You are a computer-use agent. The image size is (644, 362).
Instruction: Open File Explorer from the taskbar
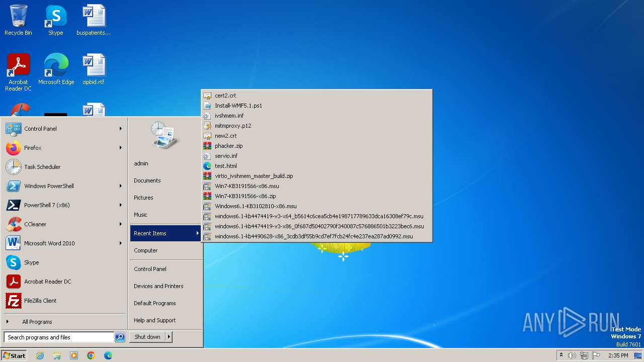tap(57, 355)
